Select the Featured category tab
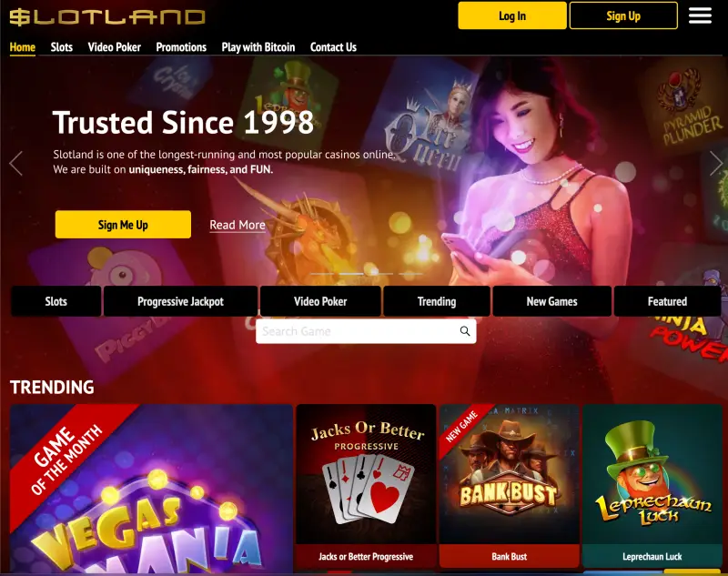Screen dimensions: 728x576 coord(667,301)
